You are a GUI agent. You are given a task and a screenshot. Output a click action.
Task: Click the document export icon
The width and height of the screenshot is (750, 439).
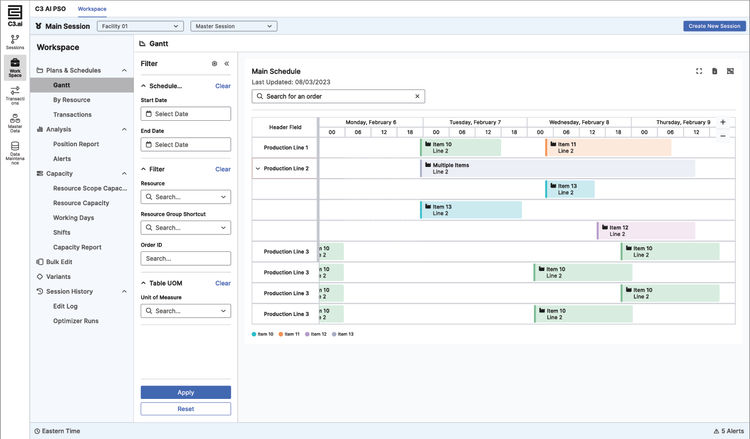tap(715, 71)
